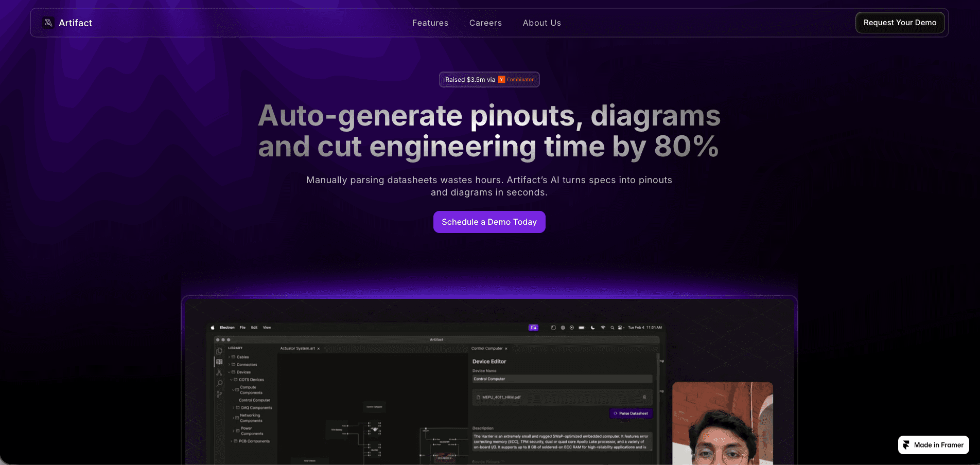Click the Artifact brand name in header
Screen dimensions: 980x465
click(x=76, y=23)
